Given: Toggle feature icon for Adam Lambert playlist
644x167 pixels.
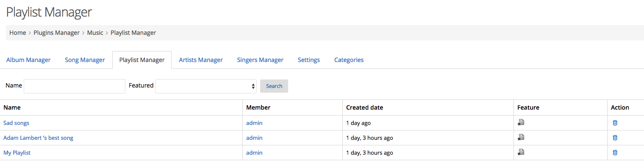Looking at the screenshot, I should pos(521,137).
